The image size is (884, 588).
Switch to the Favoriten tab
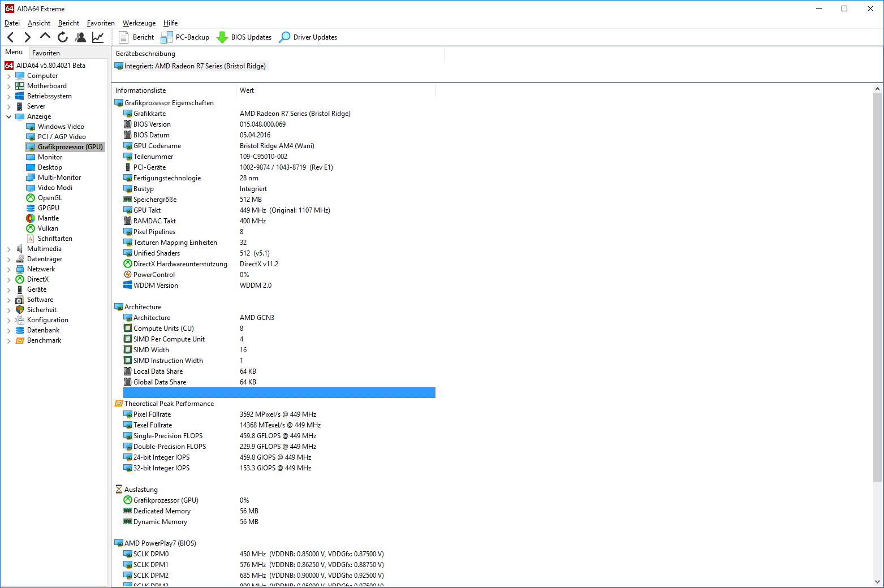(46, 53)
